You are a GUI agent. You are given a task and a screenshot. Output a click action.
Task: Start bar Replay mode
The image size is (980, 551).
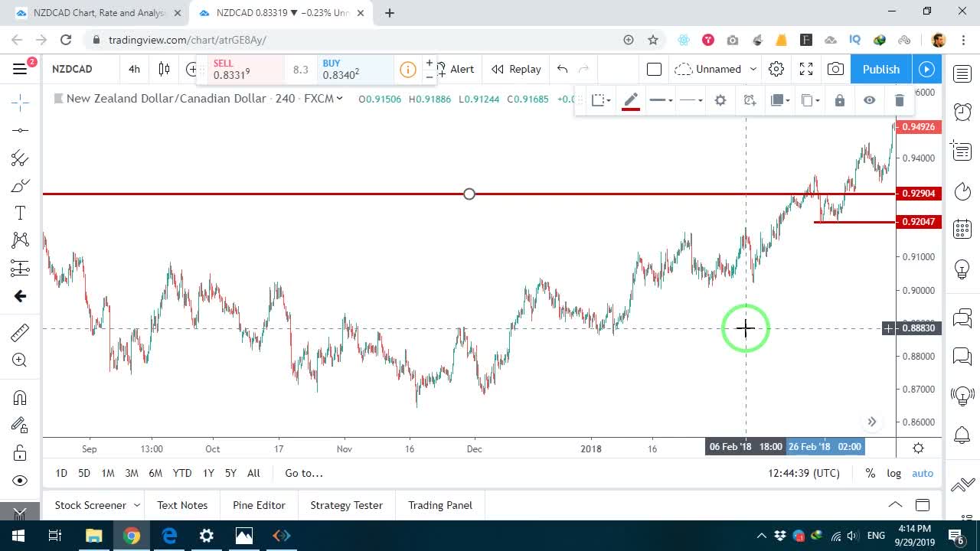click(x=516, y=69)
